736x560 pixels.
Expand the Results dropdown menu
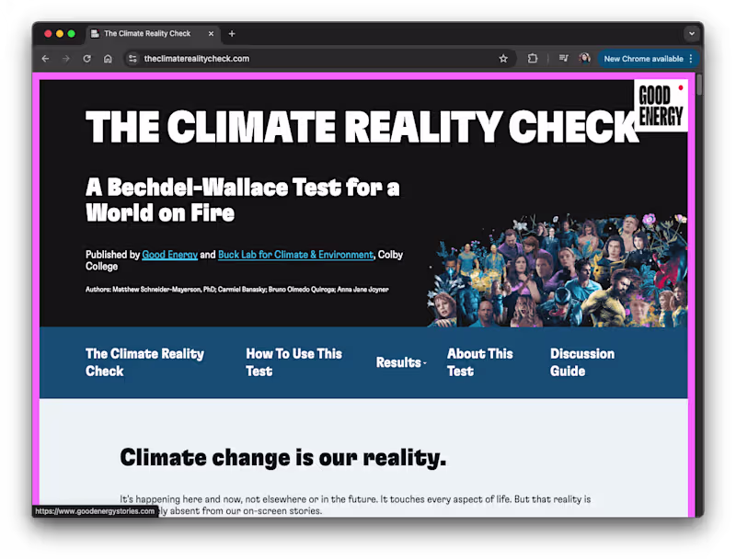(x=401, y=362)
